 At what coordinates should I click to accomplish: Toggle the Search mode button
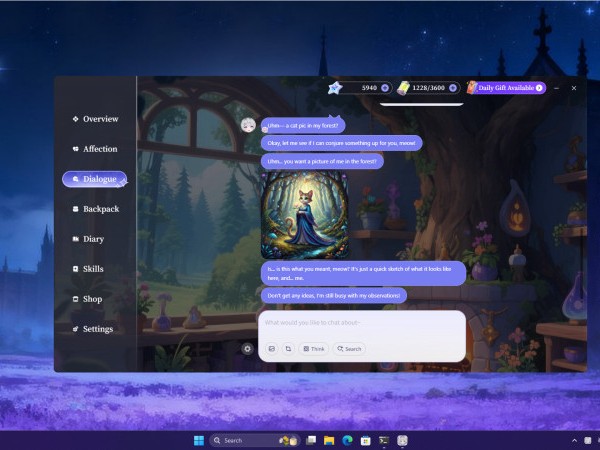click(349, 349)
